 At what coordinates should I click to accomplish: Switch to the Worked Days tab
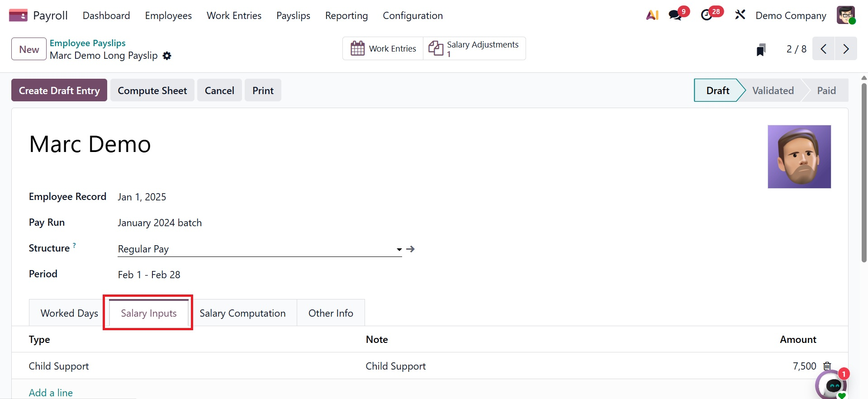pyautogui.click(x=69, y=313)
